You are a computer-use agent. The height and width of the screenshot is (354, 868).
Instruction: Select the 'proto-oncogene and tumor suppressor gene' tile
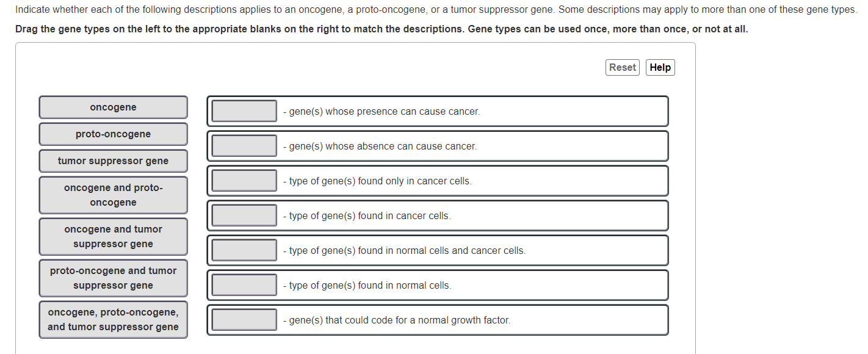pos(113,278)
